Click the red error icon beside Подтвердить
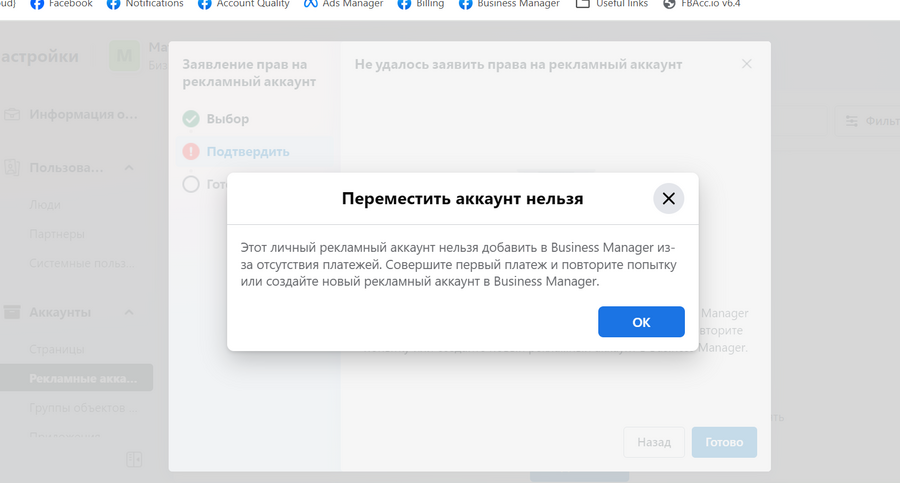This screenshot has width=900, height=483. [x=191, y=152]
